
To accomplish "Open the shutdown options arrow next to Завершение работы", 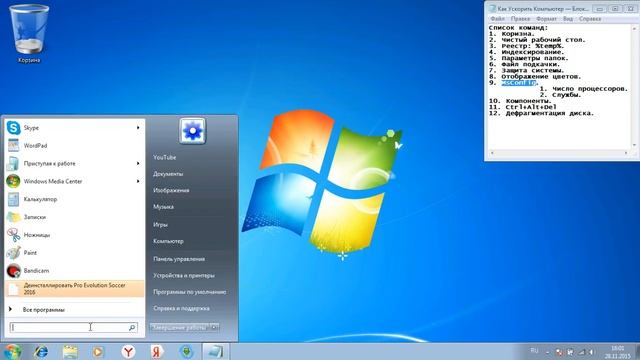I will coord(215,327).
